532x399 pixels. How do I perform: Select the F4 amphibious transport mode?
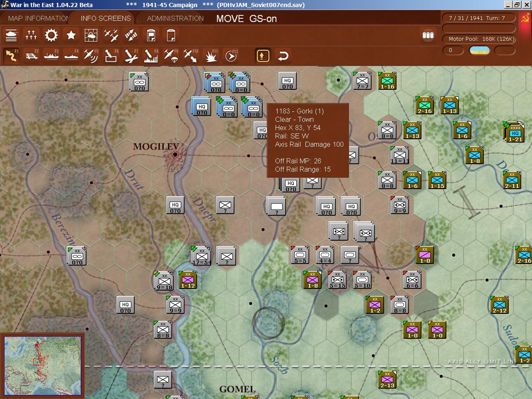[x=71, y=56]
